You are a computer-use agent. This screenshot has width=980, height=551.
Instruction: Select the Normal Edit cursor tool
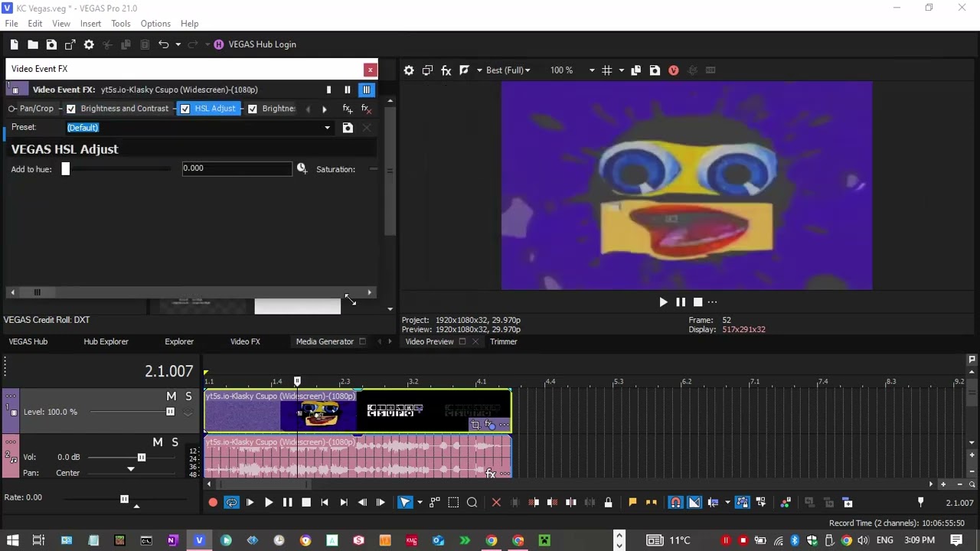click(405, 503)
